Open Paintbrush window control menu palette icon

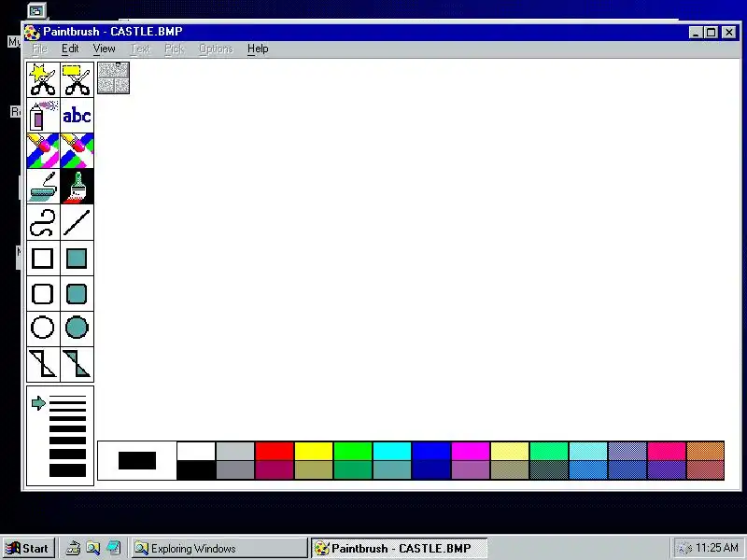pos(32,32)
